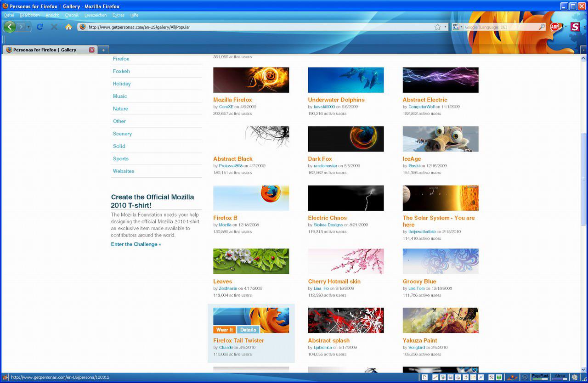Open the Underwater Dolphins thumbnail

pyautogui.click(x=346, y=80)
